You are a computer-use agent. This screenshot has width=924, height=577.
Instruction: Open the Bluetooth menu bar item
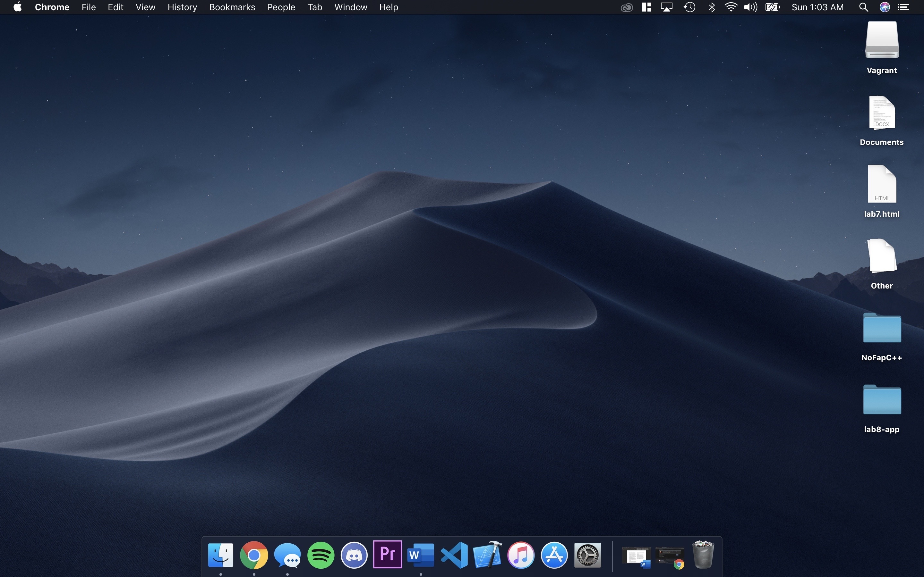point(712,7)
